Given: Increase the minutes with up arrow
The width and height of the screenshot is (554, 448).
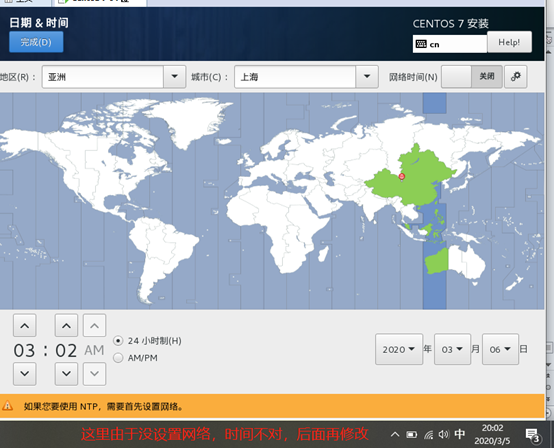Looking at the screenshot, I should tap(66, 325).
